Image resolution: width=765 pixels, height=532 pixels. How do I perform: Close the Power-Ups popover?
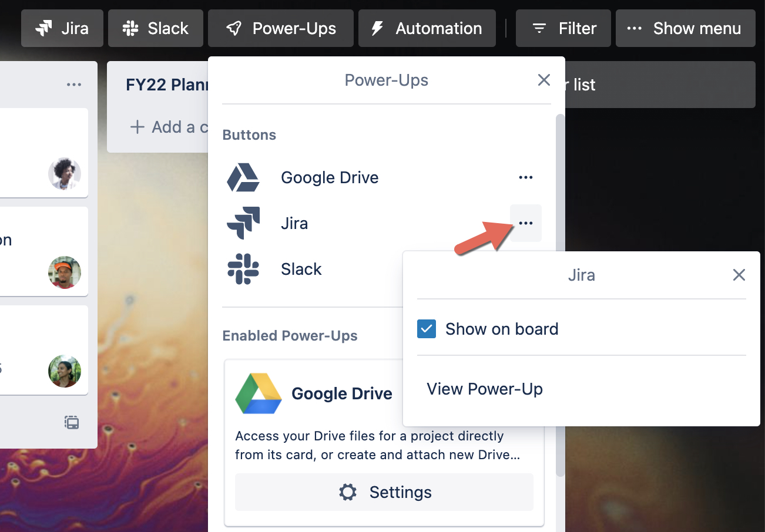[x=544, y=80]
